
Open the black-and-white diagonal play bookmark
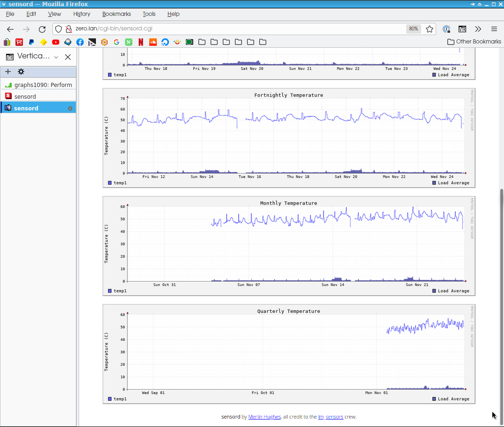click(92, 42)
